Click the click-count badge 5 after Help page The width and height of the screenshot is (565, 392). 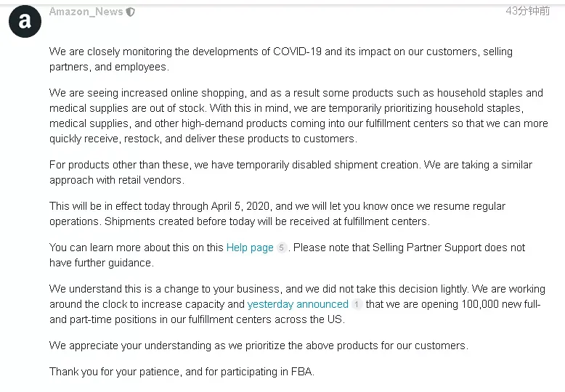[x=282, y=248]
